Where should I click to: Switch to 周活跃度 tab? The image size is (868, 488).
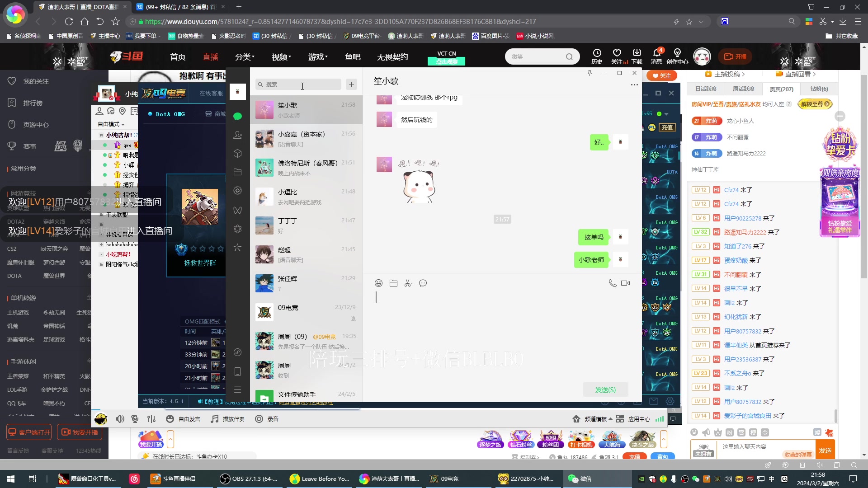pyautogui.click(x=743, y=89)
